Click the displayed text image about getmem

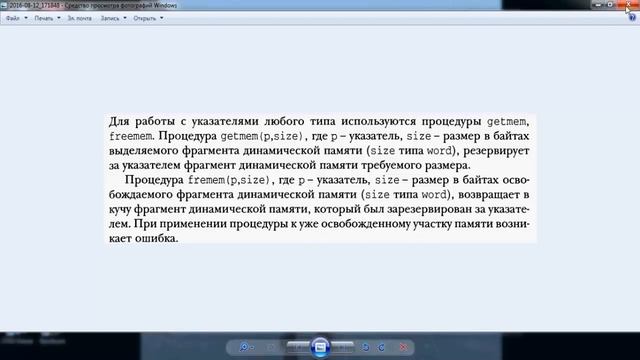(x=321, y=179)
